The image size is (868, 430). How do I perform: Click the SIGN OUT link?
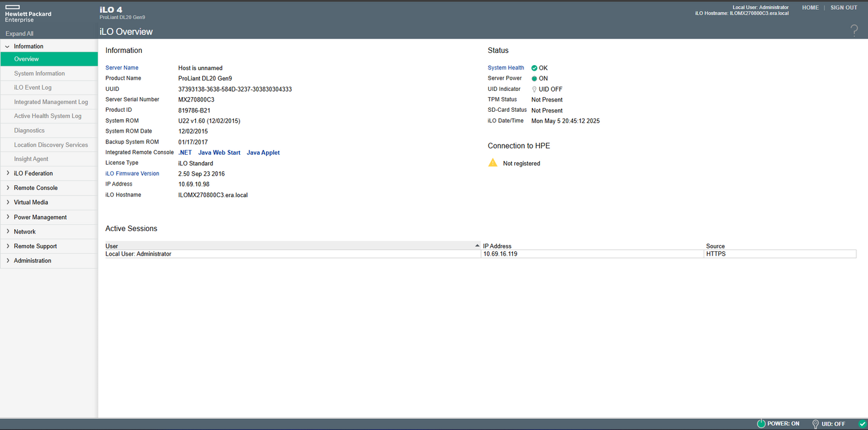click(843, 7)
